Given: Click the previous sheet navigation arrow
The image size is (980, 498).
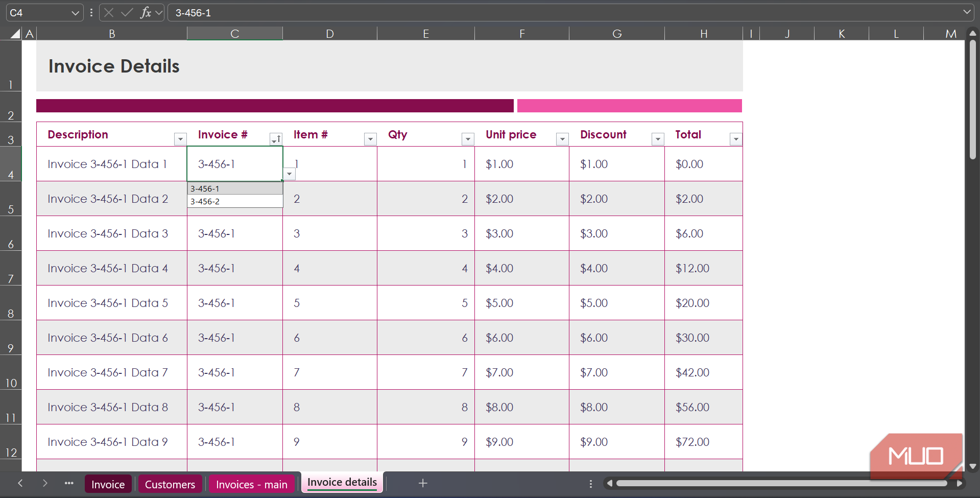Looking at the screenshot, I should pos(20,483).
